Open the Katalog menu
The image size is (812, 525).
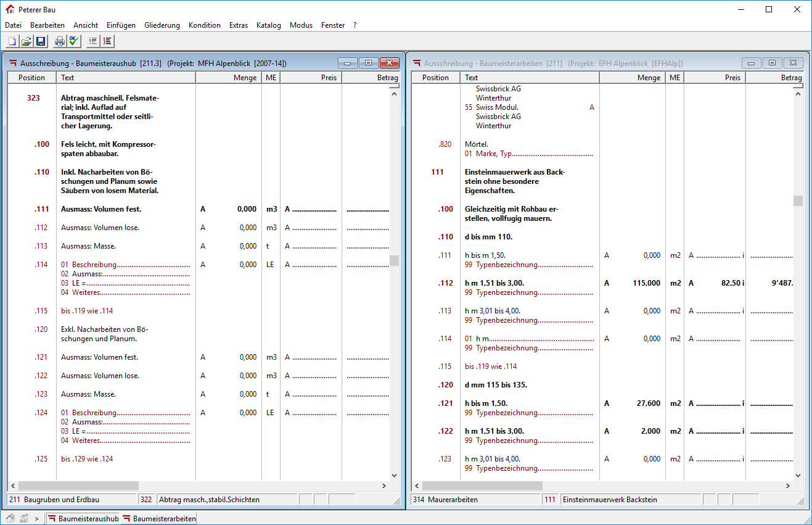click(x=269, y=25)
